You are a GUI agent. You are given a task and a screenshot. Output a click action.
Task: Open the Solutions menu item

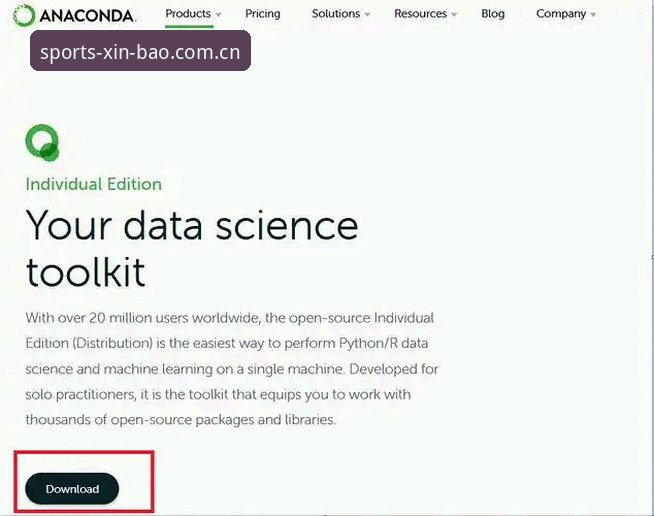(x=336, y=14)
